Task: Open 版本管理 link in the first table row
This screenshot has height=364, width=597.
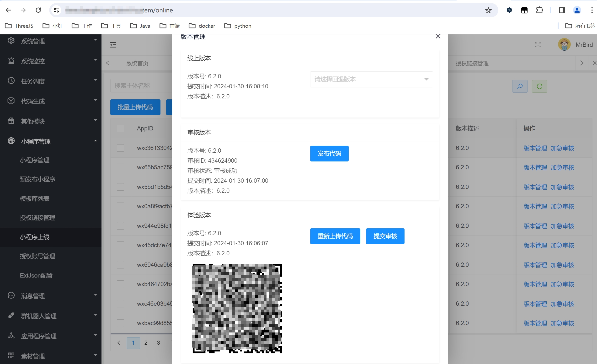Action: pos(535,148)
